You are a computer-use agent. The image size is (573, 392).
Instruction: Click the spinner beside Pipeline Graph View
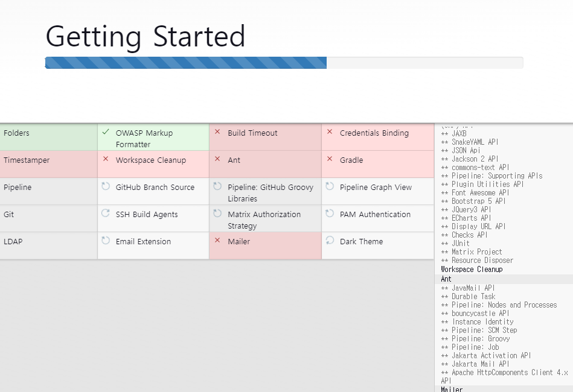[330, 186]
